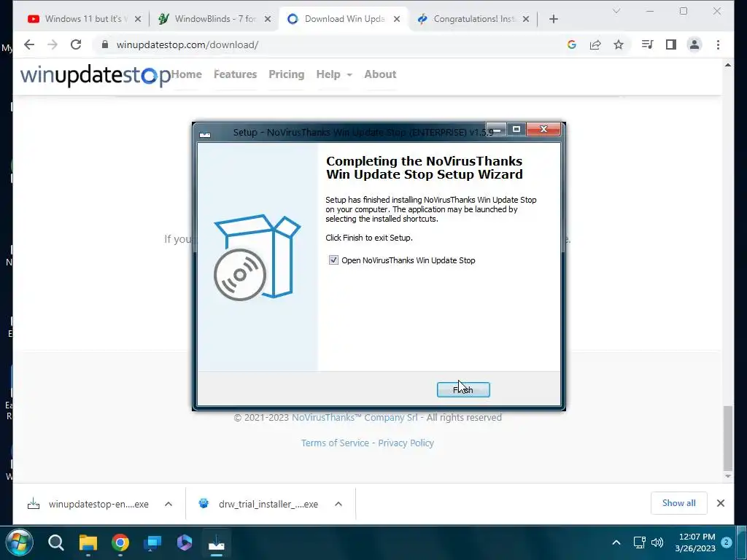Image resolution: width=747 pixels, height=560 pixels.
Task: Close the Setup wizard window
Action: (x=543, y=129)
